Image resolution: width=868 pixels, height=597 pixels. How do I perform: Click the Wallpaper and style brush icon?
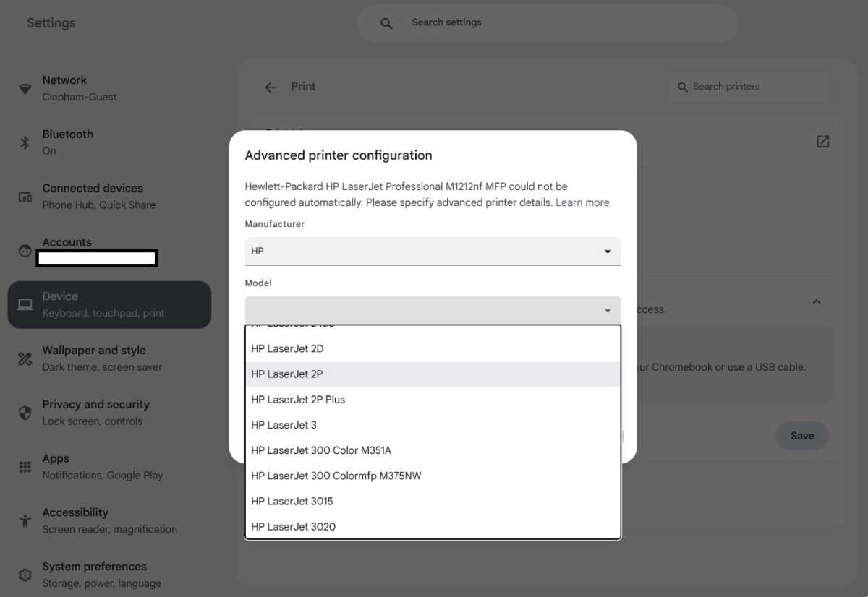[x=25, y=358]
